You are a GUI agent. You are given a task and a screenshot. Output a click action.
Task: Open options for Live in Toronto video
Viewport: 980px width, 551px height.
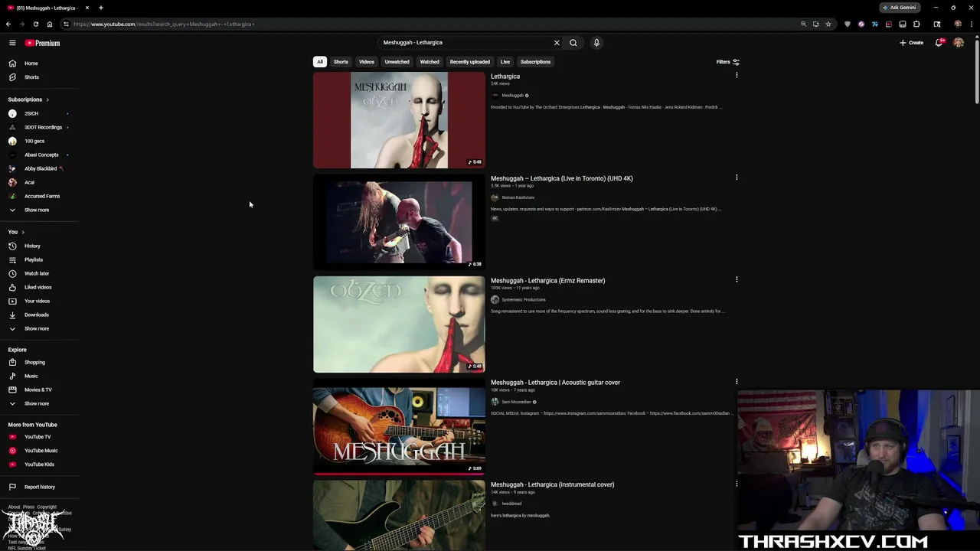pyautogui.click(x=737, y=177)
